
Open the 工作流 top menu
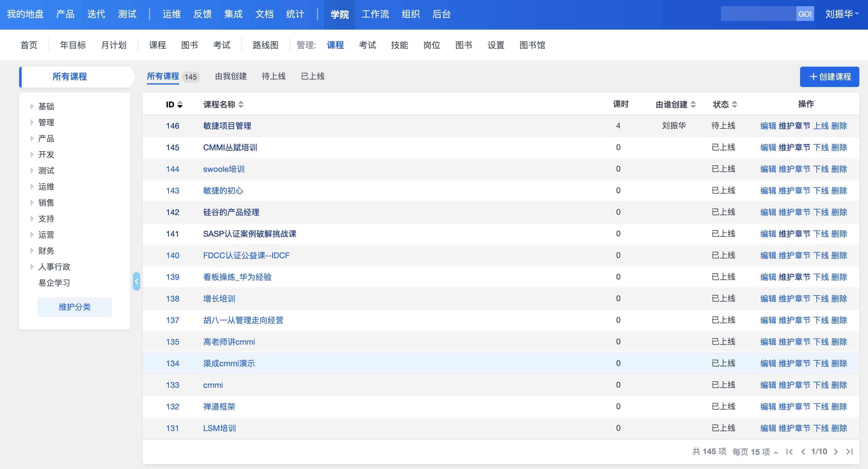(375, 14)
